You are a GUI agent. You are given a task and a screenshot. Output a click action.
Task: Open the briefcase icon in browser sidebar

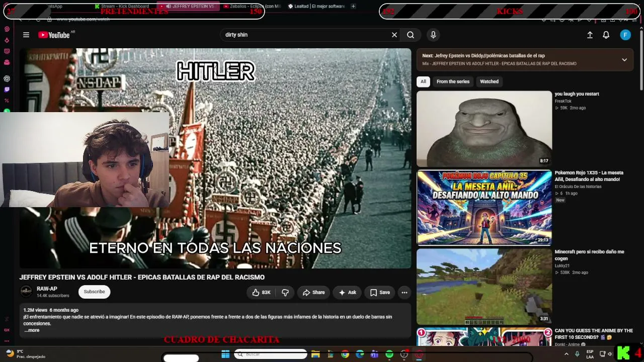pos(7,62)
